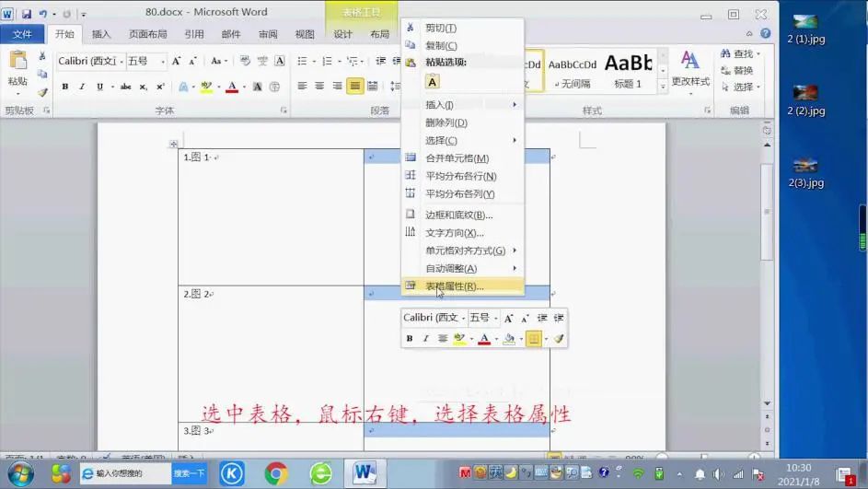Click Center icon in mini toolbar
868x489 pixels.
443,338
